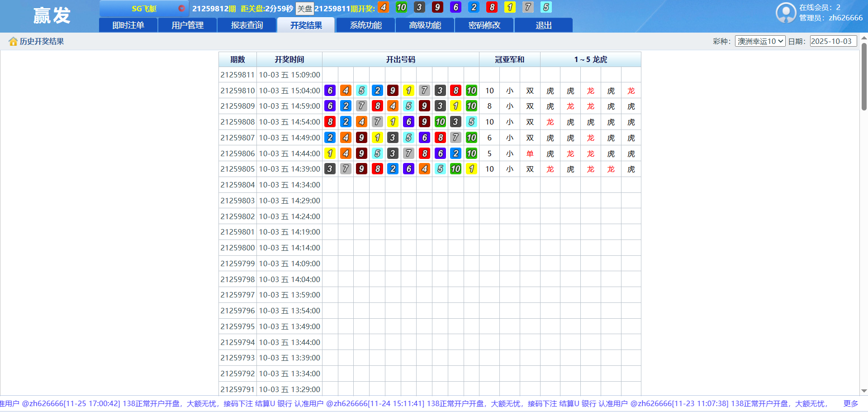This screenshot has width=868, height=412.
Task: Click the dark red number 9 ball in header
Action: pos(437,7)
